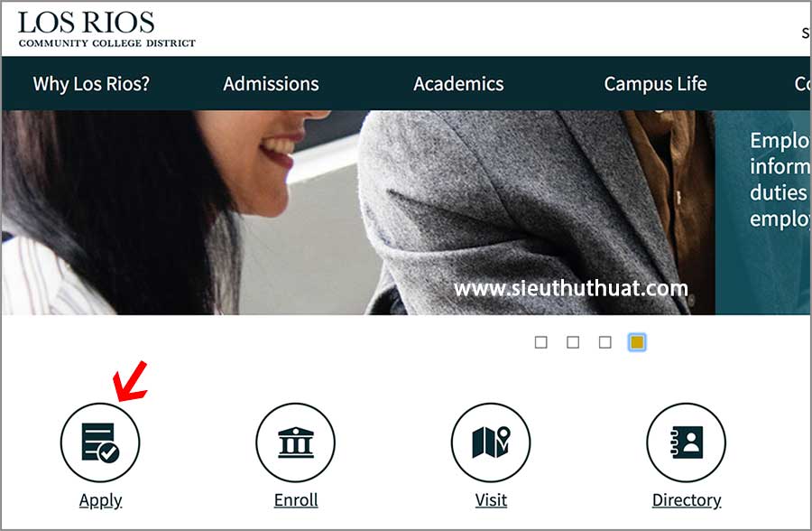The height and width of the screenshot is (531, 812).
Task: Open the Visit map pin icon
Action: click(491, 442)
